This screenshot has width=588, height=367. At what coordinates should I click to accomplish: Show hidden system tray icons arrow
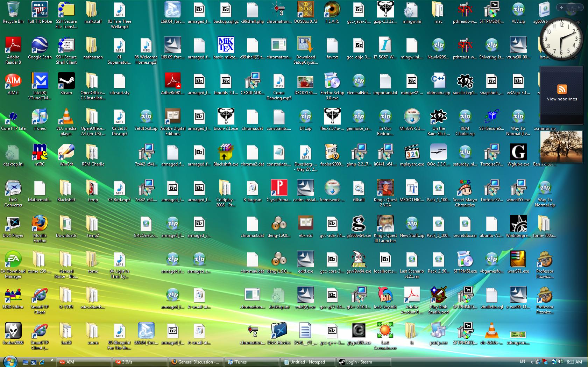[532, 362]
